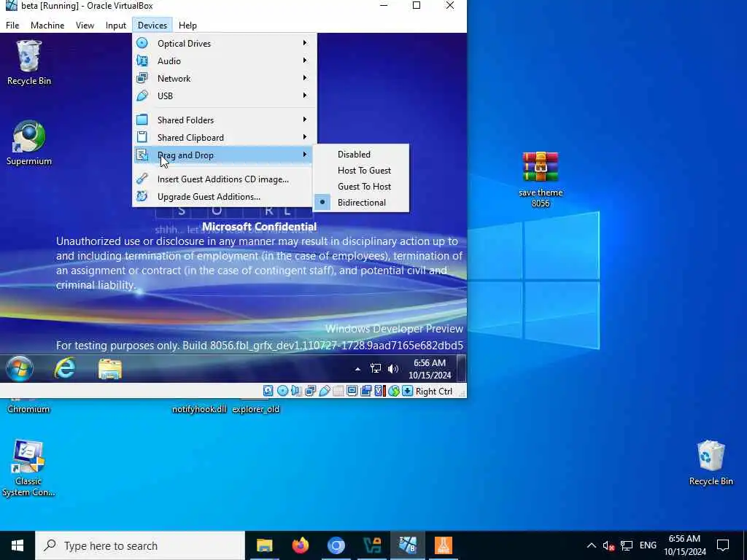Close the Devices menu via its header

tap(152, 26)
